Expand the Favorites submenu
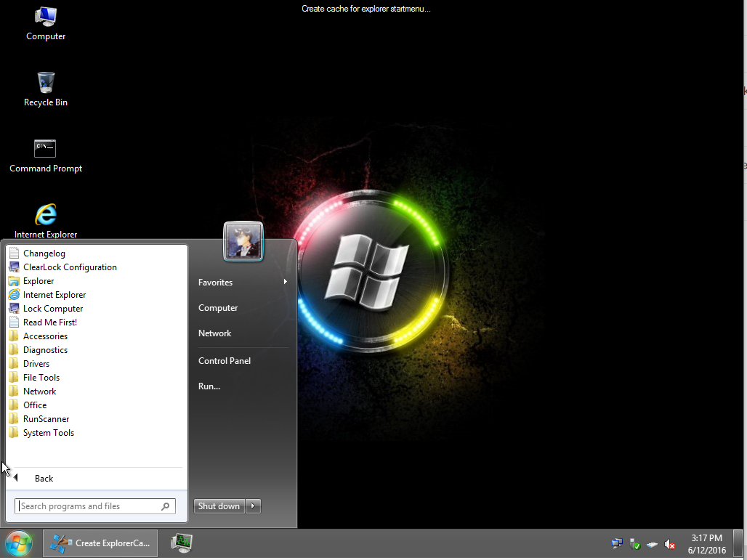Image resolution: width=747 pixels, height=560 pixels. (x=243, y=283)
